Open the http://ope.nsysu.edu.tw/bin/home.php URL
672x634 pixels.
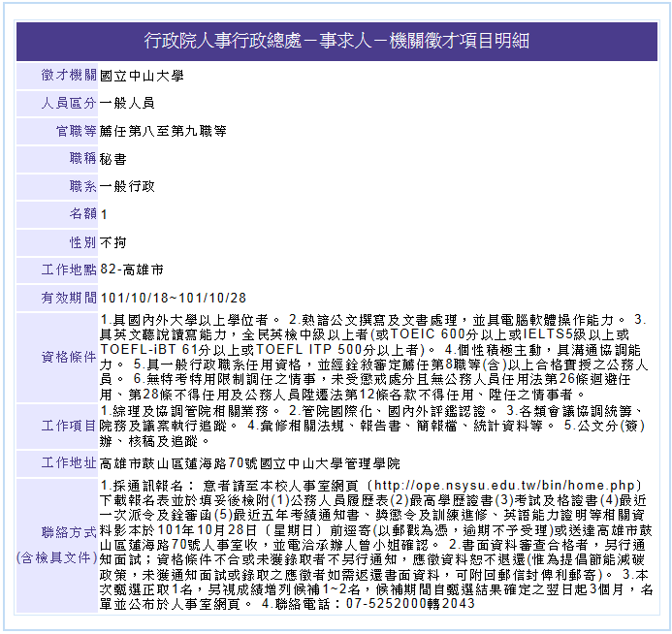point(504,486)
